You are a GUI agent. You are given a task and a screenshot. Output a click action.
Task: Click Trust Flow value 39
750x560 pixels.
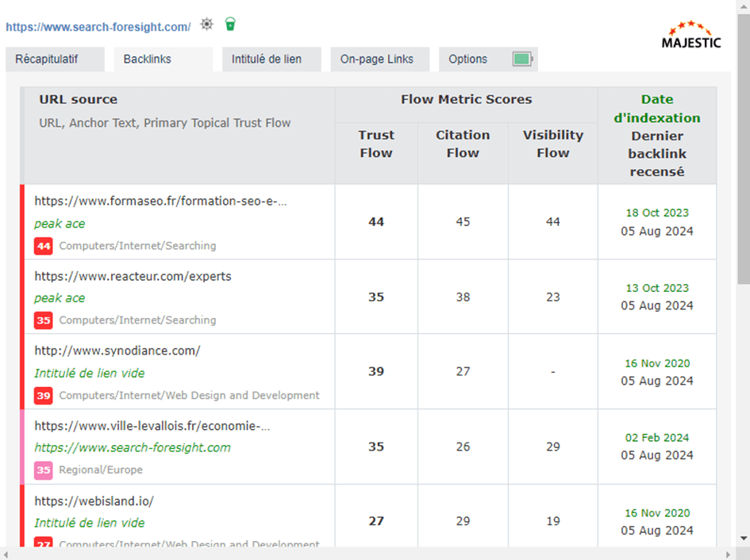(376, 371)
